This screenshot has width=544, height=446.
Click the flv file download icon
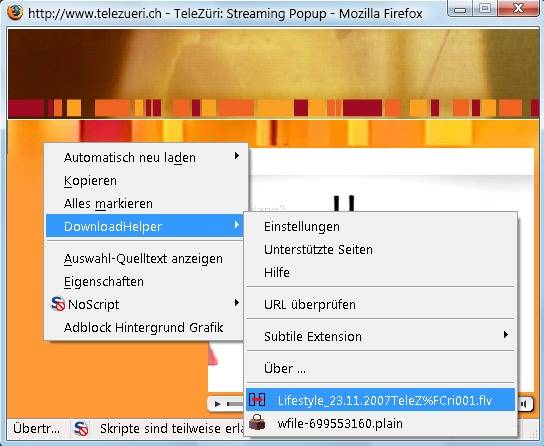click(257, 400)
